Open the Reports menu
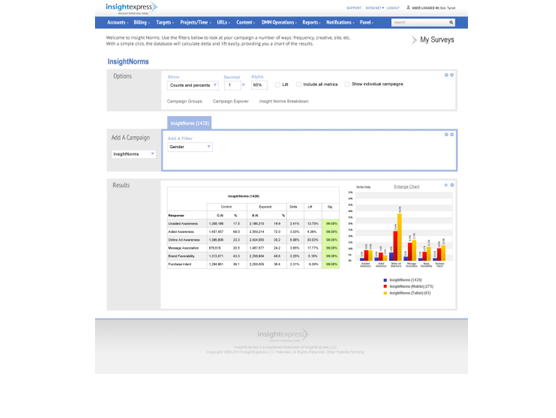The image size is (556, 418). point(311,22)
